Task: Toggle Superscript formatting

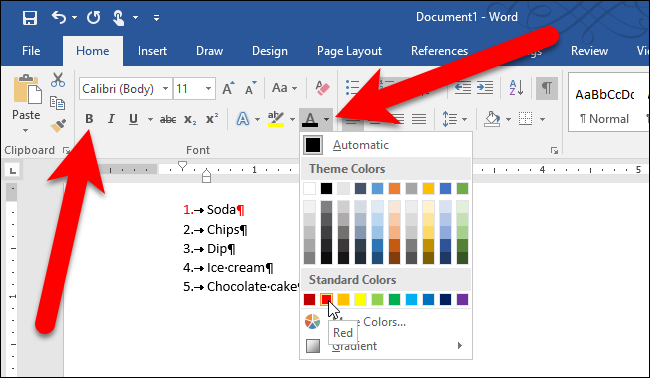Action: point(212,120)
